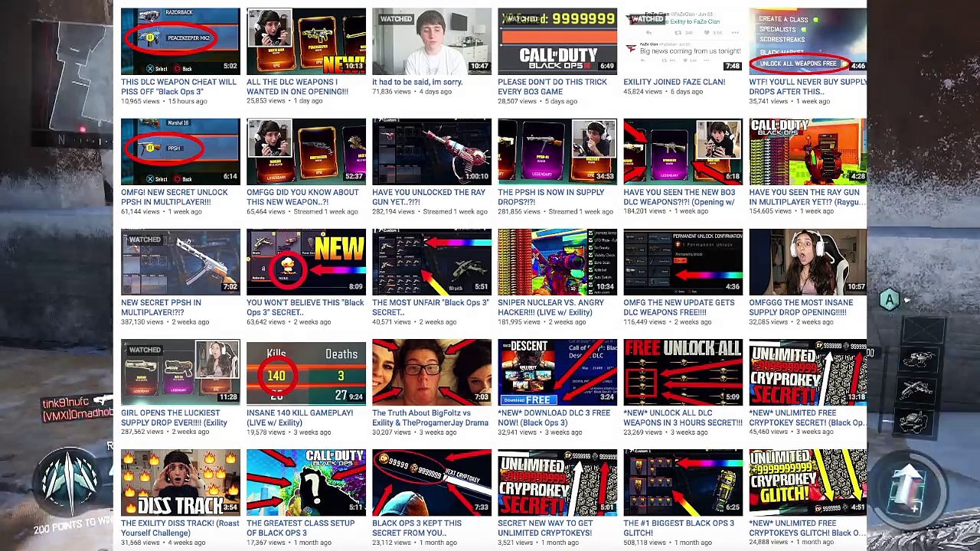Open title link "ALL THE DLC WEAPONS I WANTED"
This screenshot has height=551, width=980.
click(297, 86)
